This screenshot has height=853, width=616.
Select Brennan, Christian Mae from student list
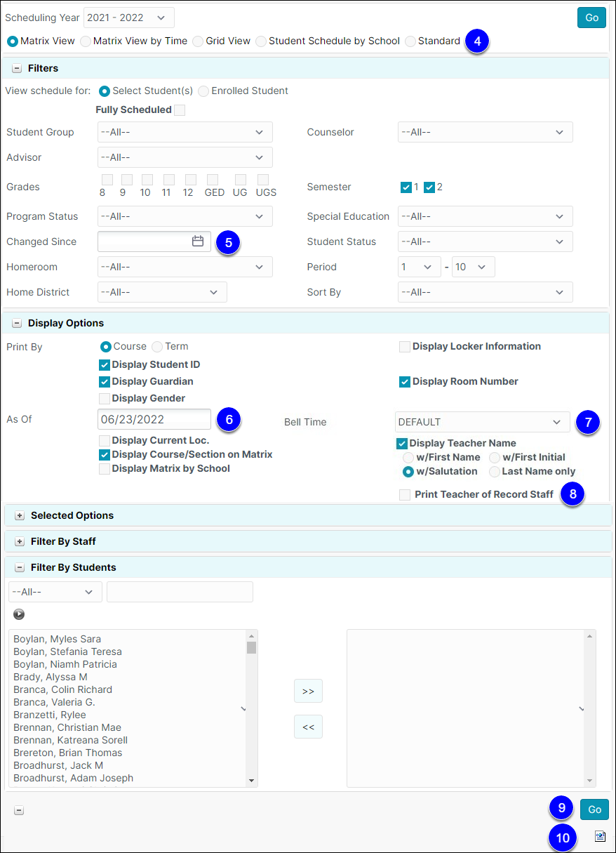tap(67, 727)
